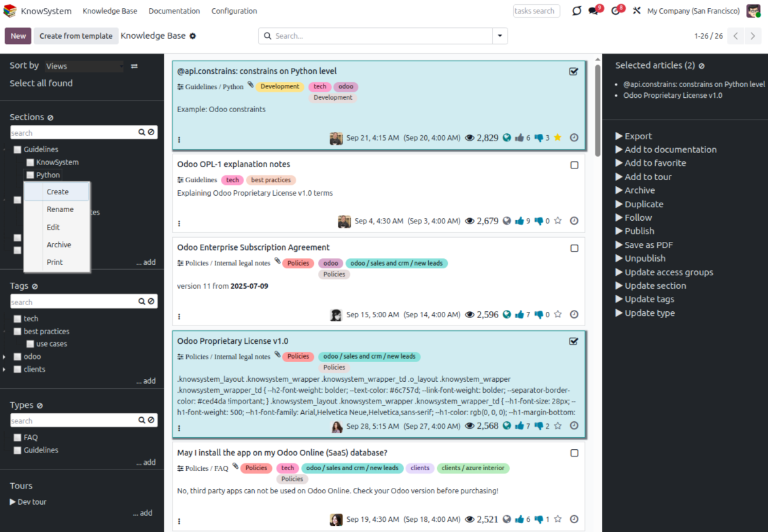Click the Types search magnifier icon
The height and width of the screenshot is (532, 768).
141,421
